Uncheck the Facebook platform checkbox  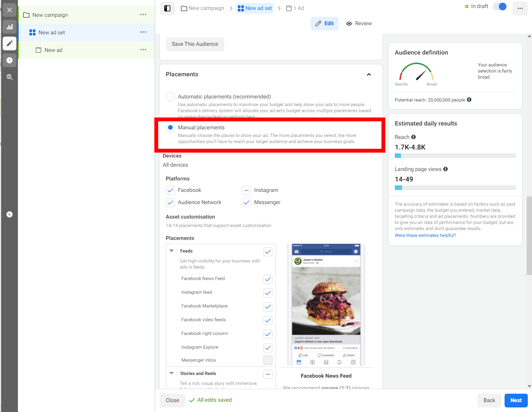coord(170,190)
